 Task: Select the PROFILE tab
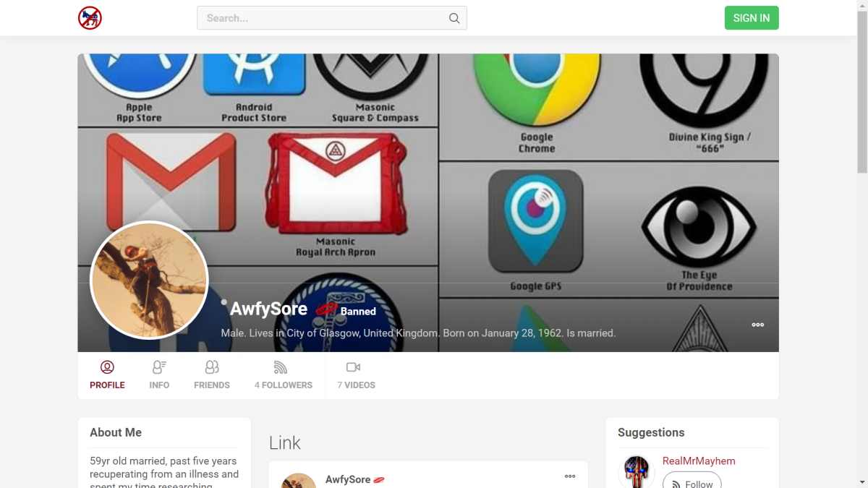click(x=107, y=385)
